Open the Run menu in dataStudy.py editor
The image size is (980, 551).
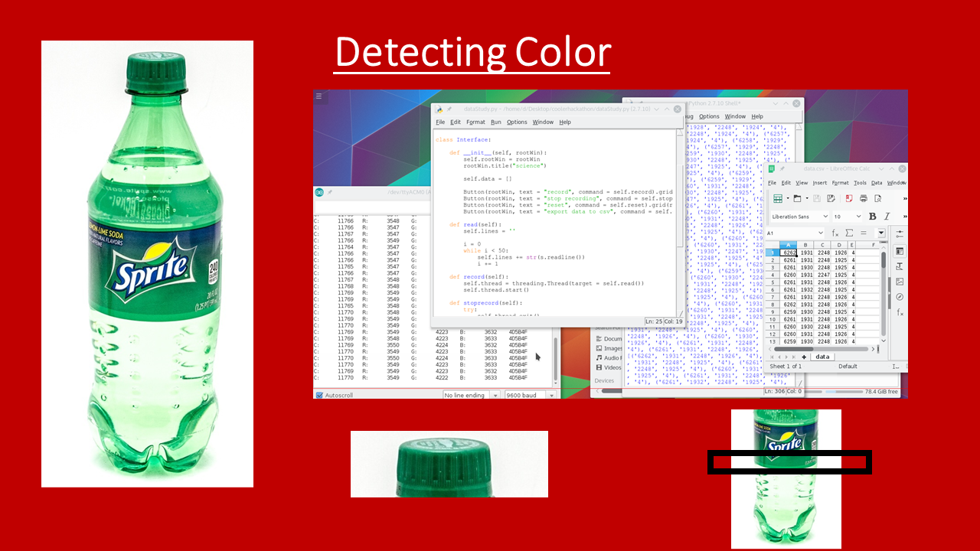[x=495, y=122]
